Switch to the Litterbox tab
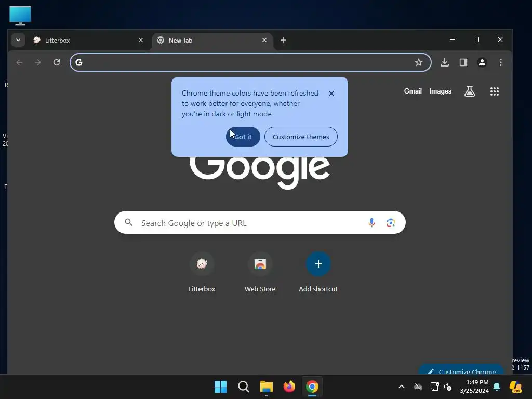Viewport: 532px width, 399px height. coord(88,41)
